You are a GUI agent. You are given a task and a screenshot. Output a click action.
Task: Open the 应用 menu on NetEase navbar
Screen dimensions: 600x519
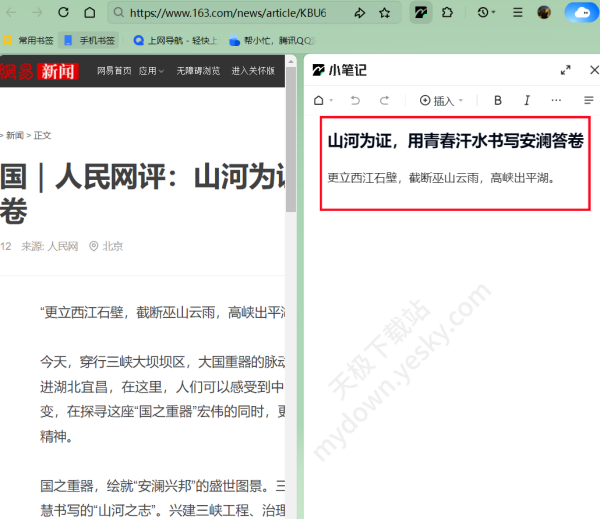point(153,71)
